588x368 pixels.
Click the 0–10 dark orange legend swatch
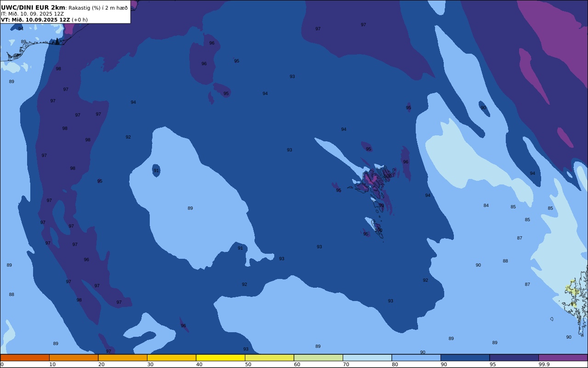click(25, 357)
